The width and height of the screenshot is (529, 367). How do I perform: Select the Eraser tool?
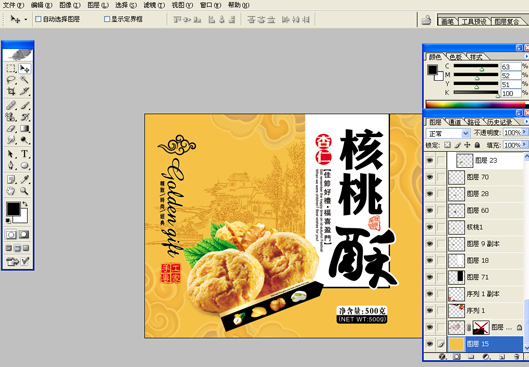point(11,128)
